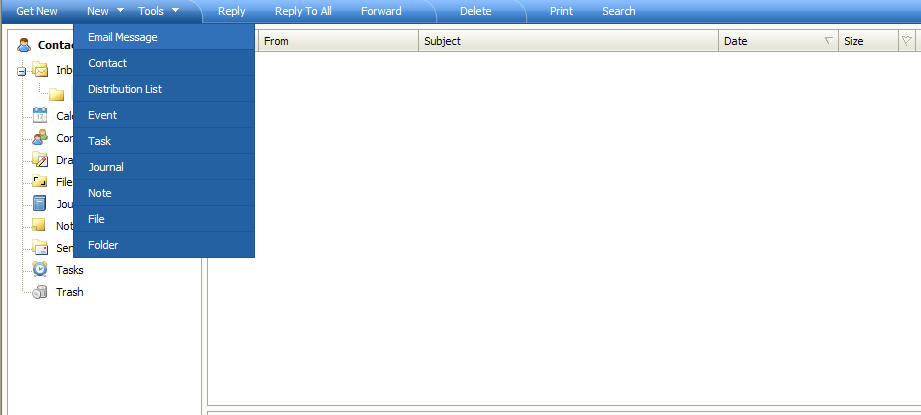Click the dropdown arrow beside Tools
Viewport: 921px width, 415px height.
coord(175,11)
